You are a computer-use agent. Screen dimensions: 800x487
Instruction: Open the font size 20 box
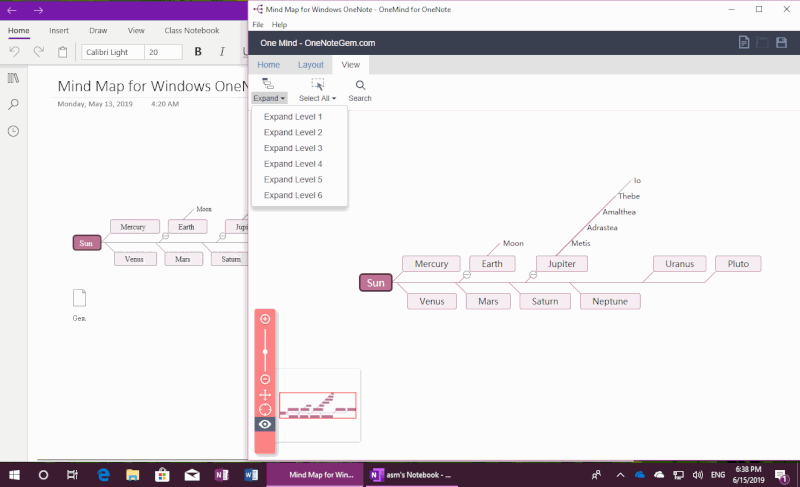click(x=163, y=52)
